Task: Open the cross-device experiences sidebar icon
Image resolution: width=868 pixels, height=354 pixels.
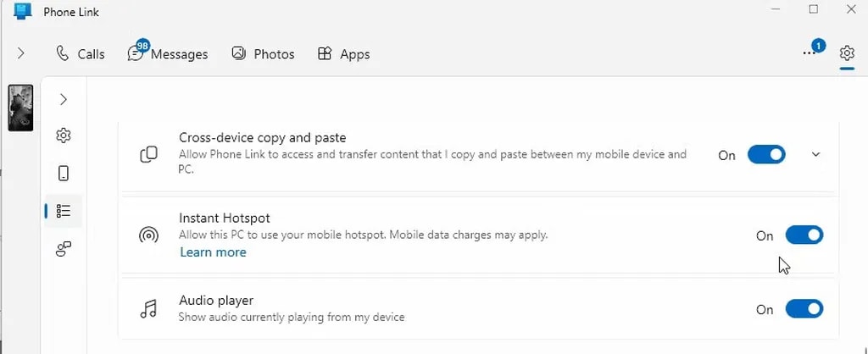Action: pyautogui.click(x=64, y=249)
